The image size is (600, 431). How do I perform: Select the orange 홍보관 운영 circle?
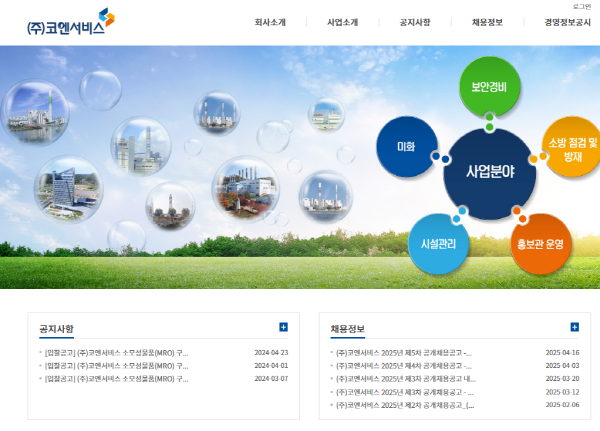pyautogui.click(x=540, y=243)
